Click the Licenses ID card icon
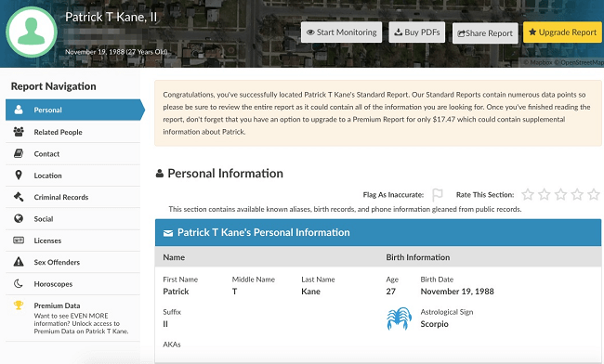 (19, 240)
